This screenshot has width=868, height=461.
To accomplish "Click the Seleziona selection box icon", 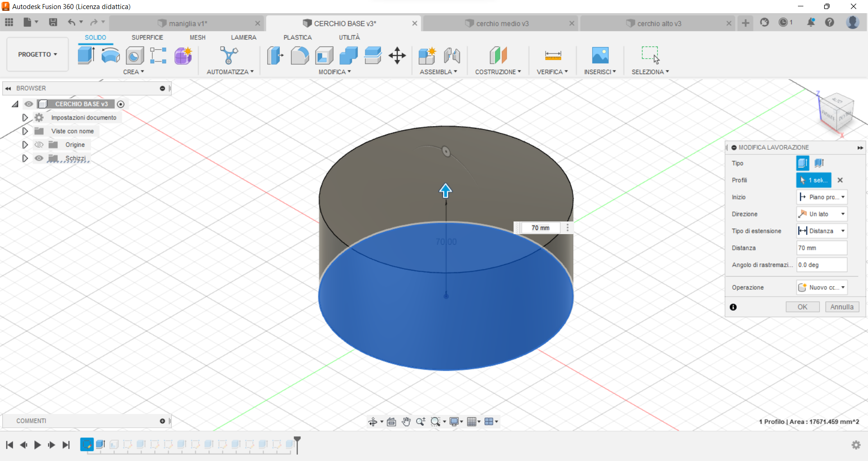I will pos(651,56).
